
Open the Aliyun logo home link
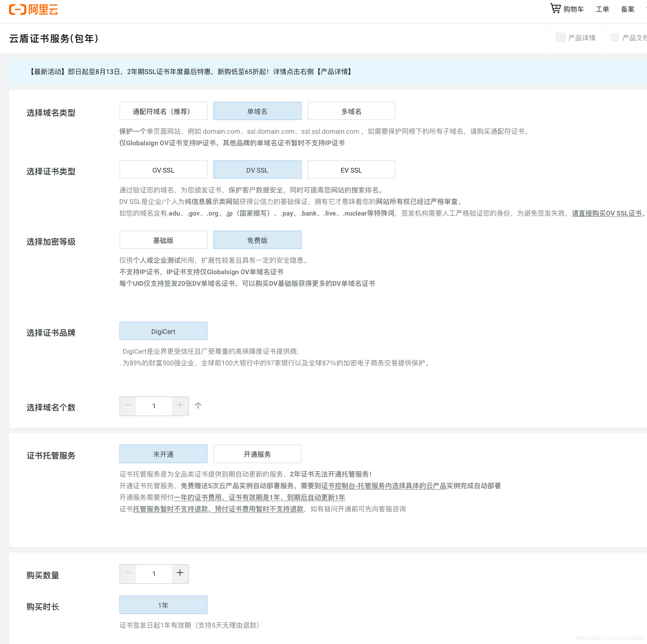pos(33,10)
